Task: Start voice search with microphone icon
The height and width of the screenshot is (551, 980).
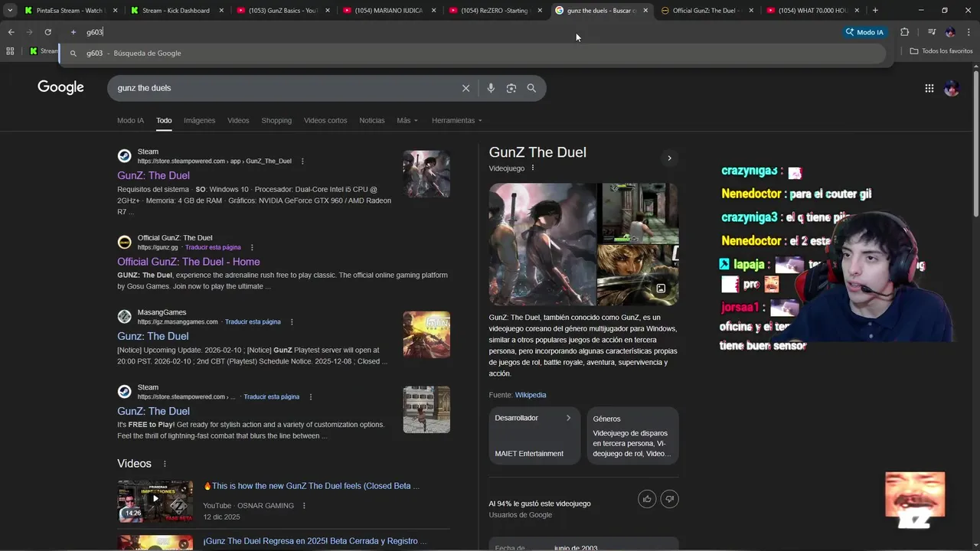Action: click(491, 88)
